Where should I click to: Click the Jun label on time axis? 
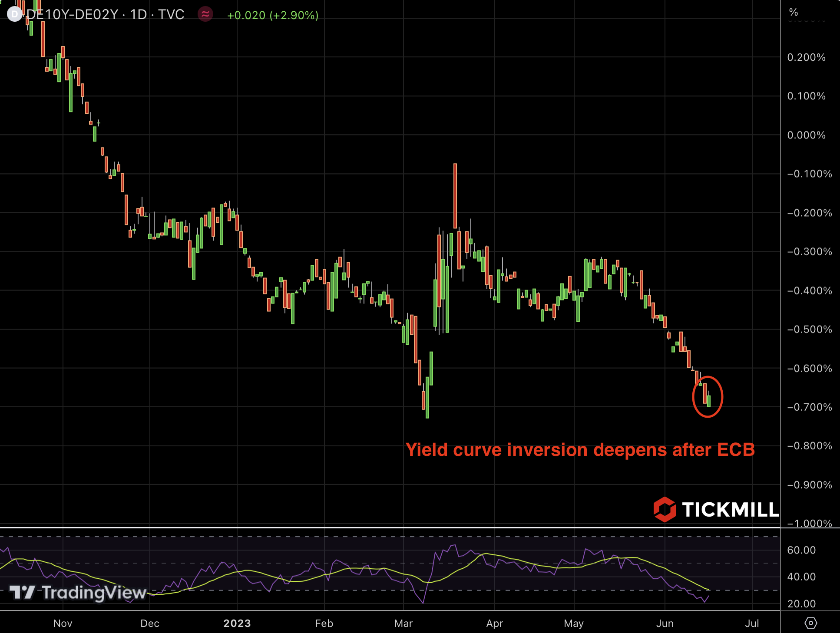pyautogui.click(x=665, y=623)
